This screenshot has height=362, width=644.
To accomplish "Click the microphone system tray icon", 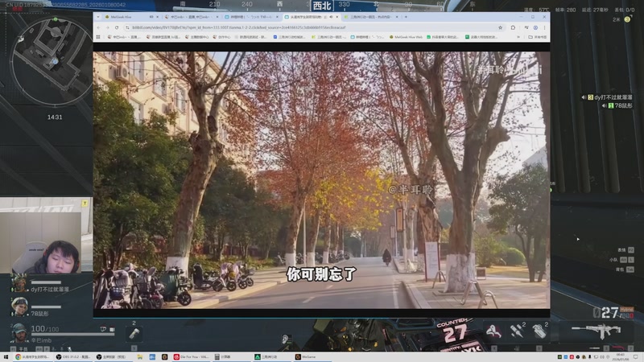I will pyautogui.click(x=590, y=357).
